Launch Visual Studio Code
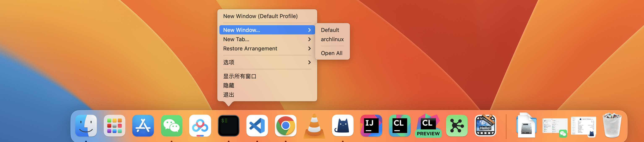The height and width of the screenshot is (142, 644). point(257,126)
